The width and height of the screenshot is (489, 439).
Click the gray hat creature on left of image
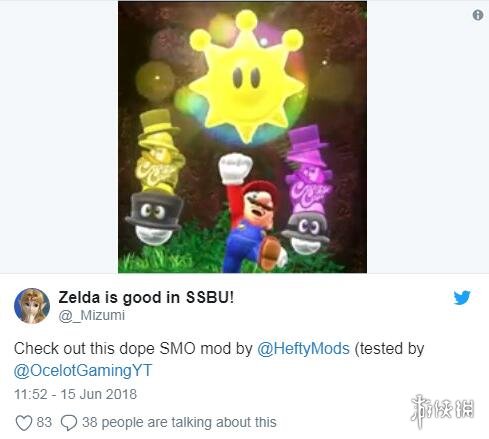click(154, 218)
